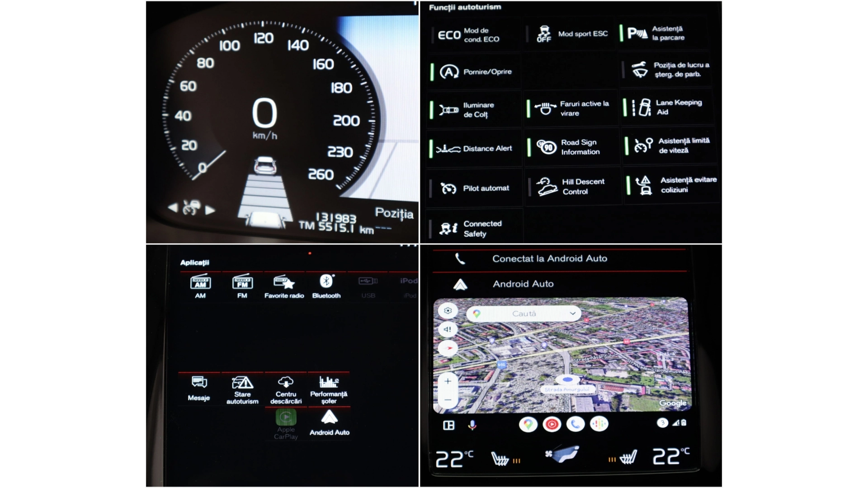The width and height of the screenshot is (868, 488).
Task: Zoom in the map with plus button
Action: point(448,381)
